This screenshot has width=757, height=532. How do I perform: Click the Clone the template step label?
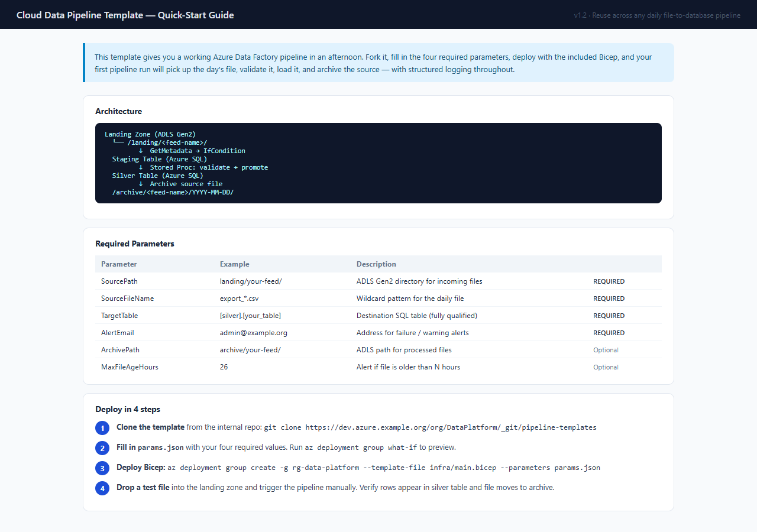tap(151, 427)
